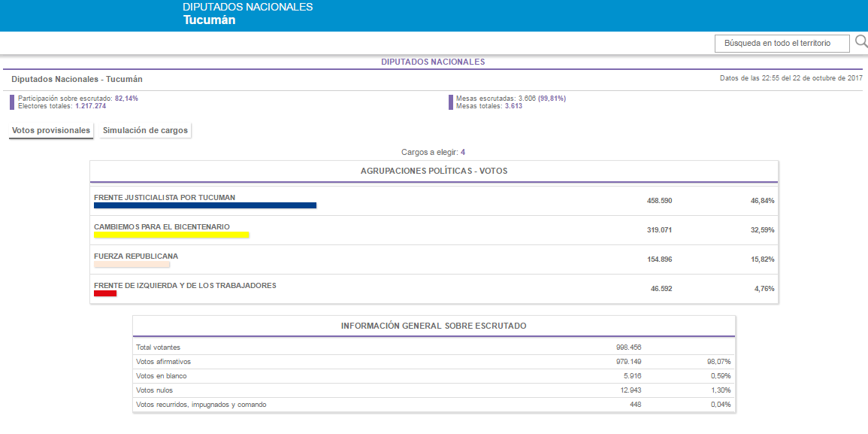Click the 'Datos de las 22:55' timestamp

791,78
